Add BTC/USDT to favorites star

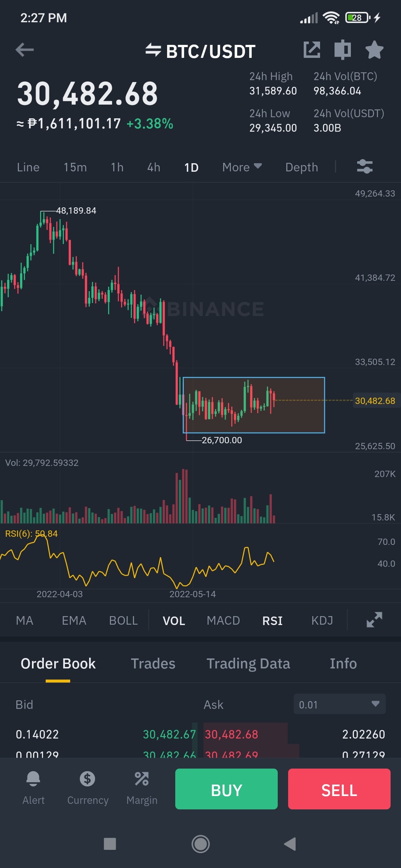point(374,50)
